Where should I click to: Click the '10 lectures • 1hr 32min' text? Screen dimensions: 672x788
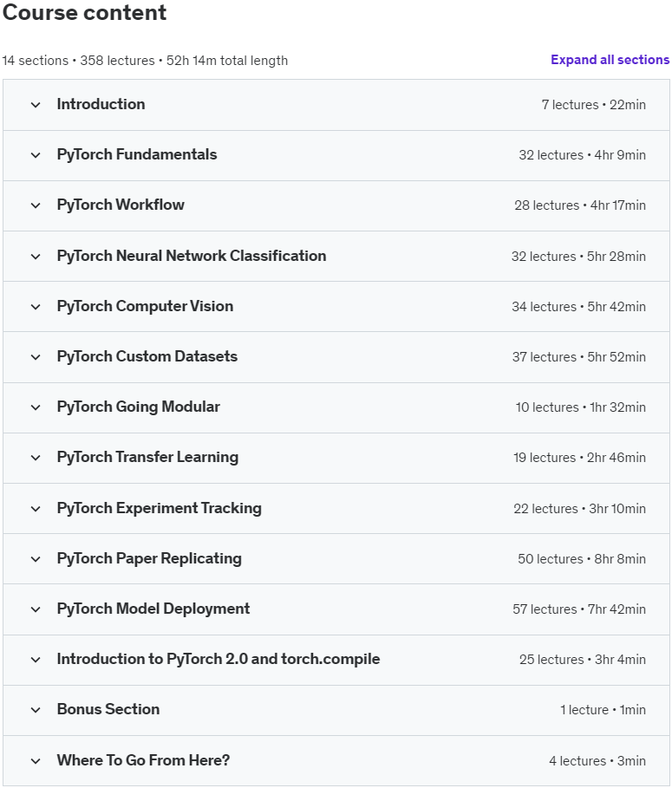click(x=581, y=407)
